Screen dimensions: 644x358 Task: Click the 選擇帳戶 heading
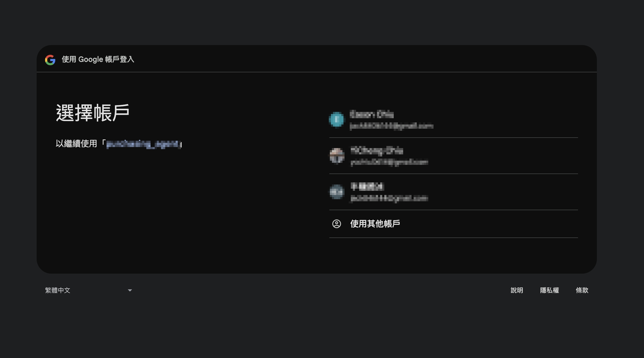point(93,113)
